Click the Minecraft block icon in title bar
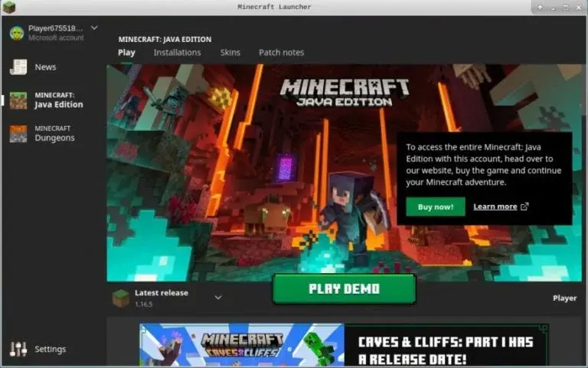The image size is (588, 368). click(x=9, y=8)
